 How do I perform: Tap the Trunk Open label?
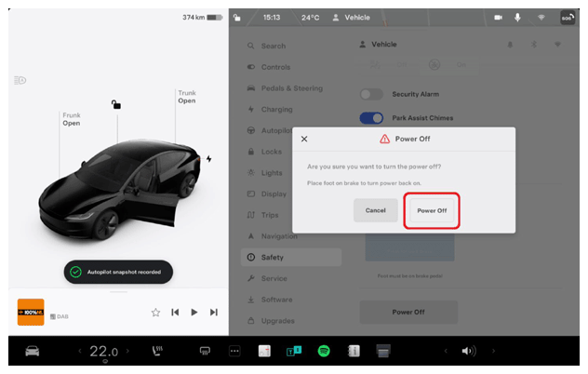tap(187, 97)
